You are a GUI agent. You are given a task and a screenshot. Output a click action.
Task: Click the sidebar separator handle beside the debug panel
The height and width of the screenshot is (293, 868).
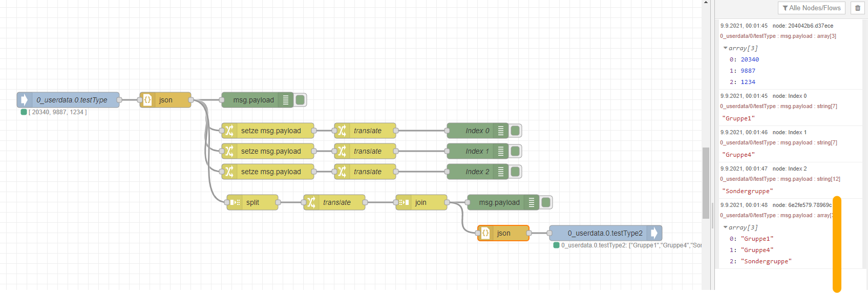pyautogui.click(x=712, y=215)
